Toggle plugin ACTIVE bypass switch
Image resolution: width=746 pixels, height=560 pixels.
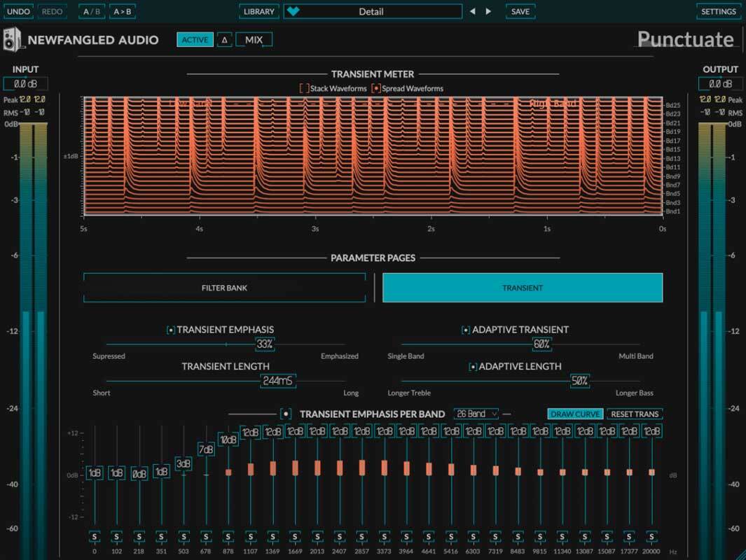tap(195, 40)
